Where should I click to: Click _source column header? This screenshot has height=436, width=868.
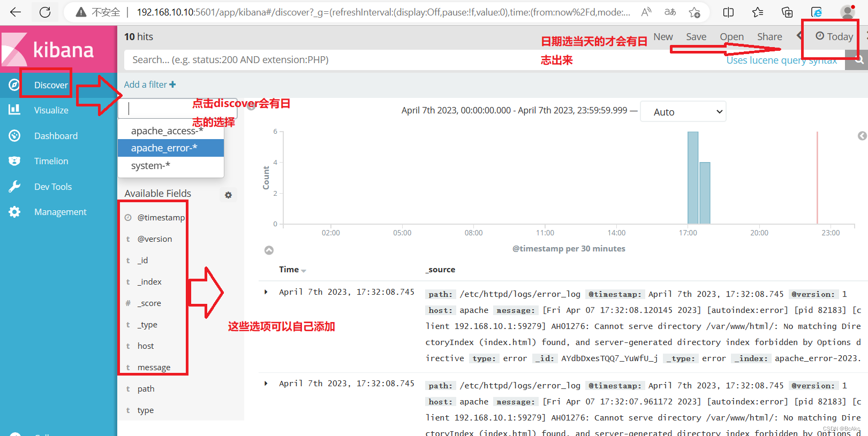click(440, 270)
